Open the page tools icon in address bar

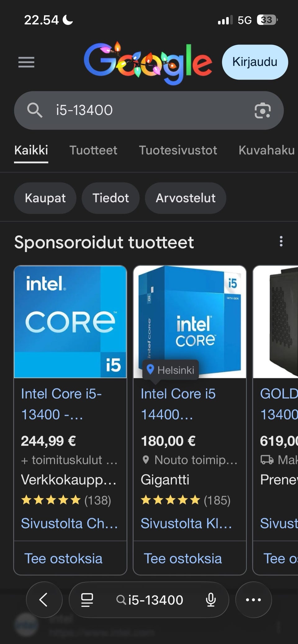(87, 600)
